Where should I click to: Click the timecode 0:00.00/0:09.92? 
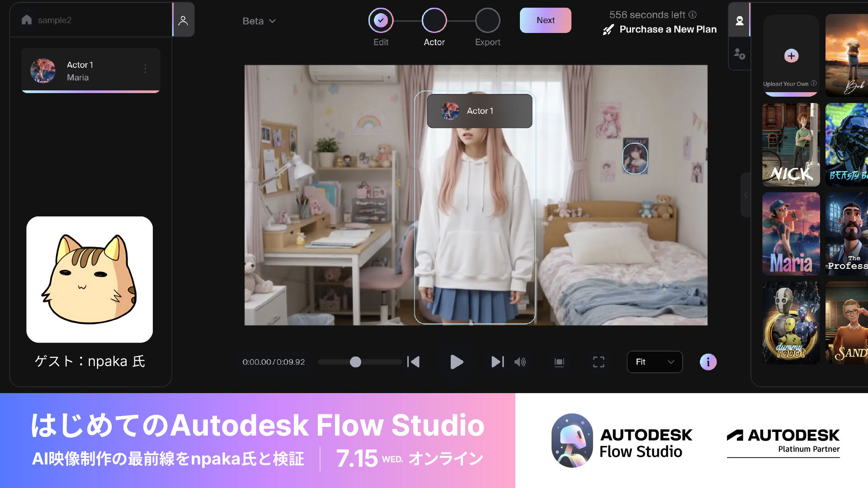tap(274, 362)
